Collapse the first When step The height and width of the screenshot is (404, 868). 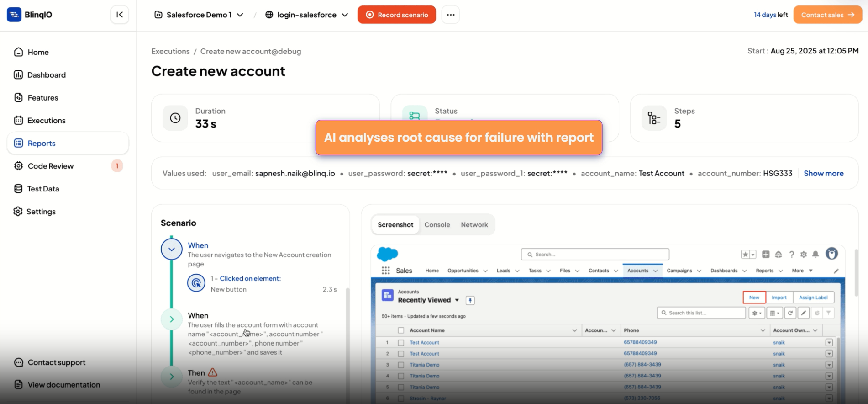click(x=172, y=250)
